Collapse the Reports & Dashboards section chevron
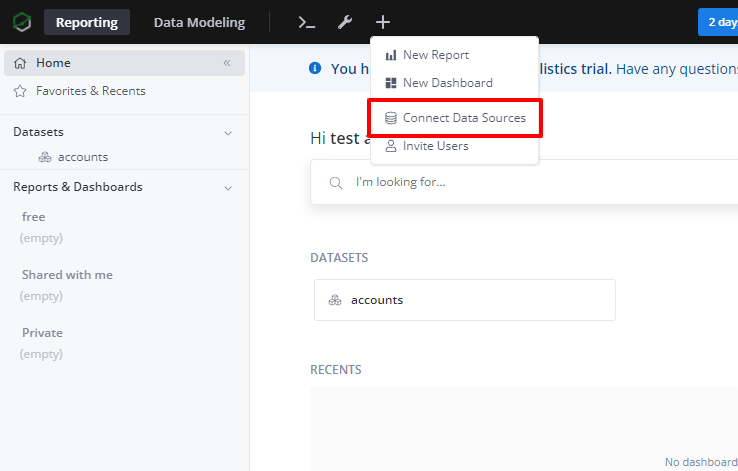Screen dimensions: 738x471 tap(228, 187)
